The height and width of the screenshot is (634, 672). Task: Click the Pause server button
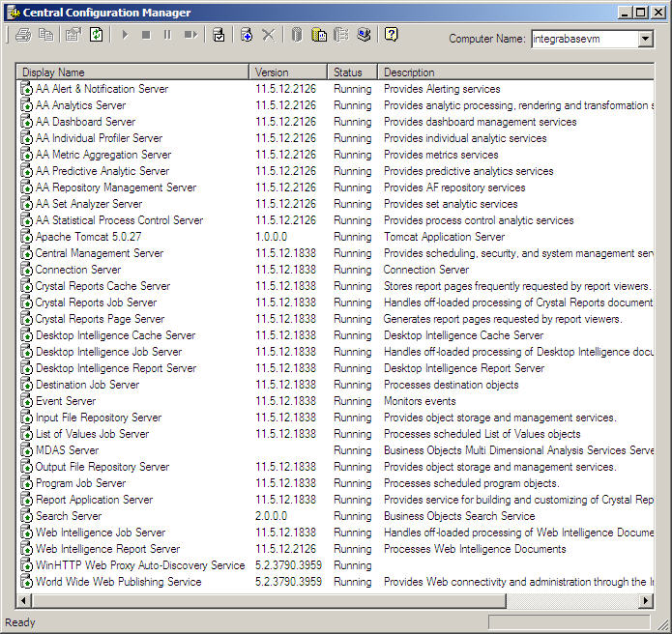click(167, 35)
